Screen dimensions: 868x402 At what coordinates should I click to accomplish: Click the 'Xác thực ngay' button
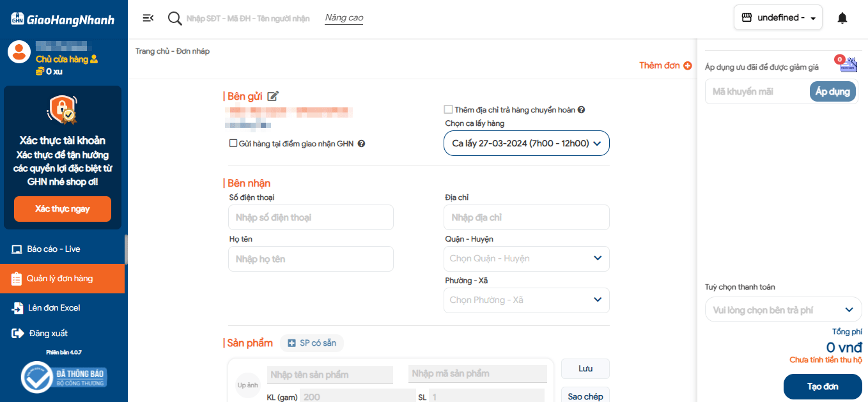click(x=63, y=209)
